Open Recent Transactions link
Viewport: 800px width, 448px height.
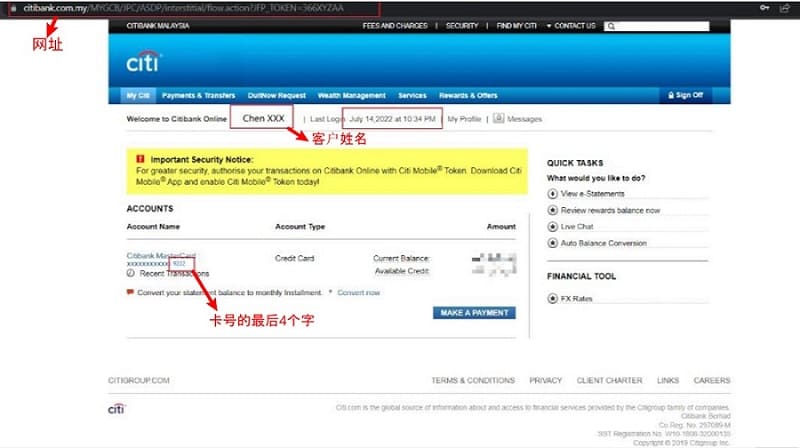(x=174, y=273)
